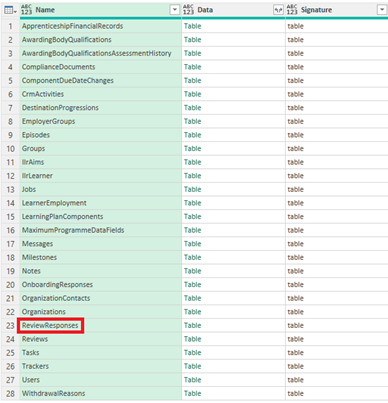Open the Table link for IlrLearner row
This screenshot has width=388, height=403.
click(x=193, y=176)
